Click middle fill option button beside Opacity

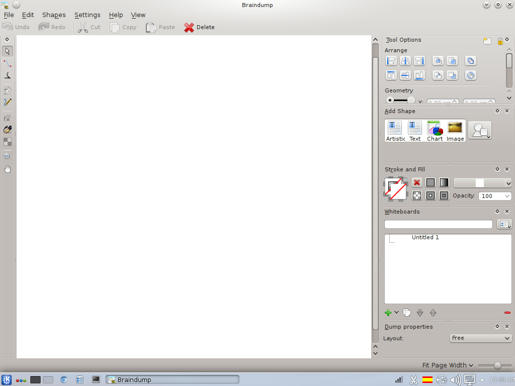(x=430, y=196)
